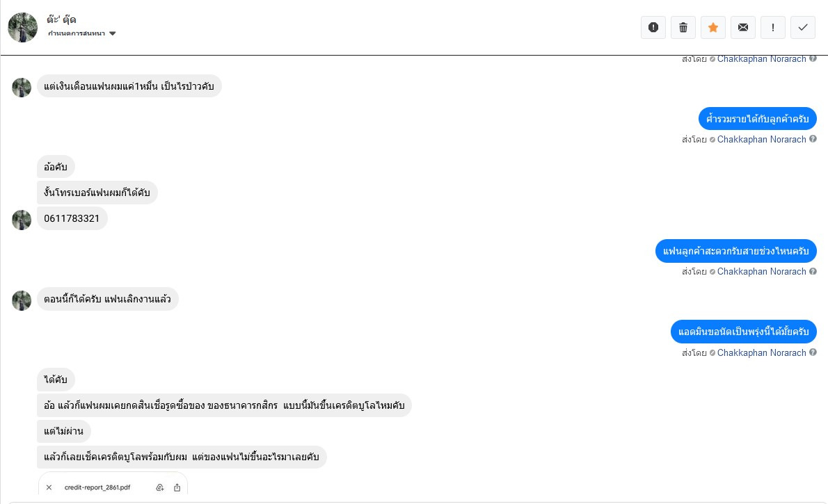The height and width of the screenshot is (504, 828).
Task: Open Chakkaphan Norarach link under แอดมินขอนัดเป็นพรุ่งนี้ได้มั้ยครับ
Action: [761, 352]
